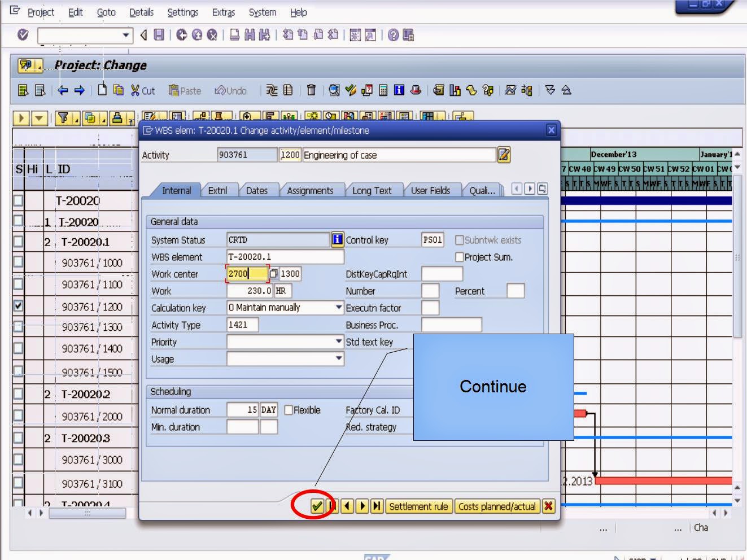Image resolution: width=747 pixels, height=560 pixels.
Task: Check the Flexible checkbox in Scheduling
Action: click(x=289, y=410)
